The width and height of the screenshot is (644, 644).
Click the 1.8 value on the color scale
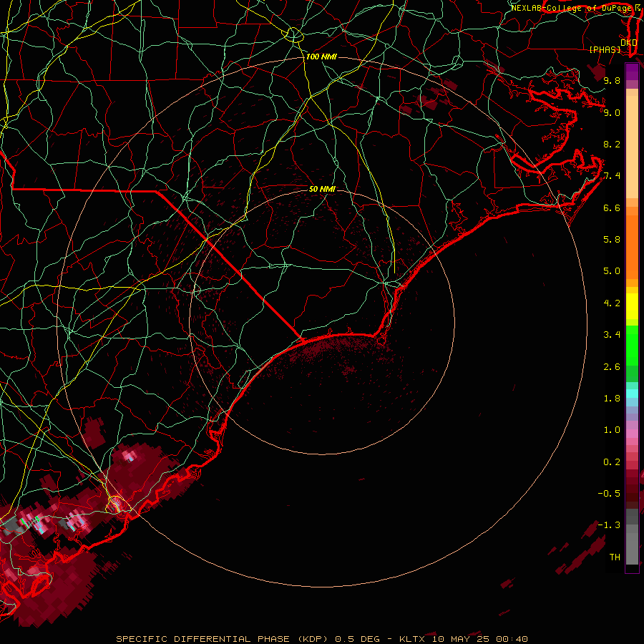click(612, 399)
